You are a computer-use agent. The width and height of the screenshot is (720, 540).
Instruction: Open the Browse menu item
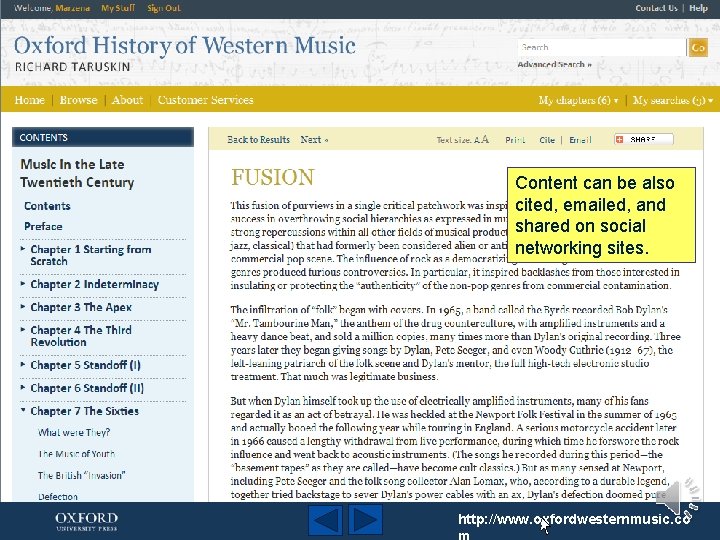[79, 100]
